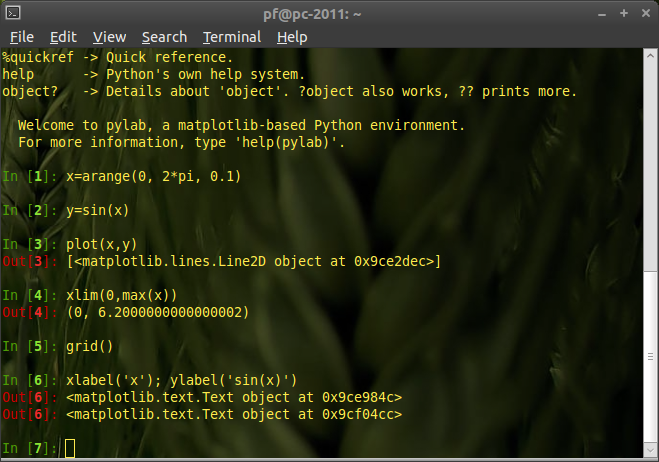Click the 'For more information' line
Viewport: 659px width, 462px height.
pos(181,143)
